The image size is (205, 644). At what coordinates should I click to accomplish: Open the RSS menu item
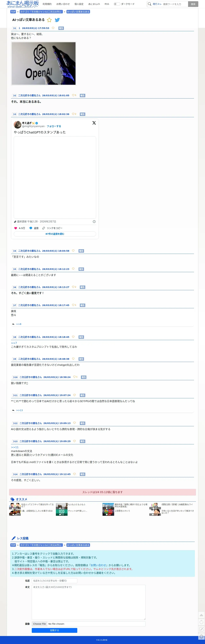107,4
